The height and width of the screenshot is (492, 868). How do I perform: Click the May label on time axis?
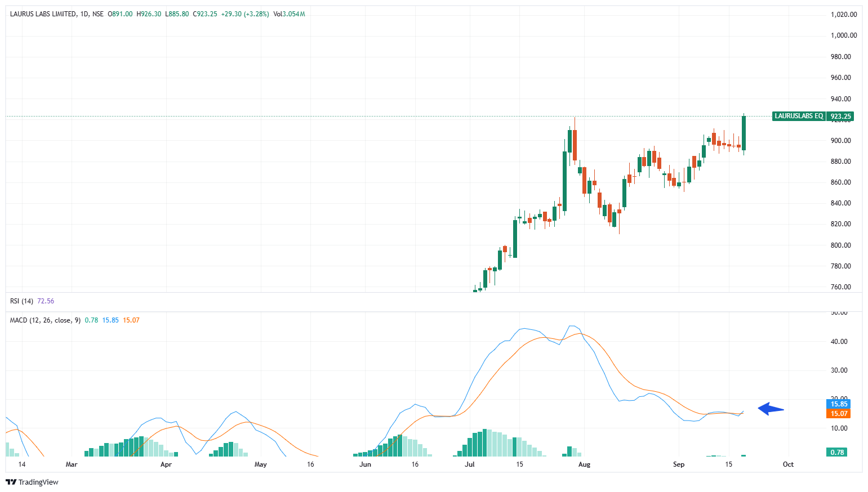point(260,464)
